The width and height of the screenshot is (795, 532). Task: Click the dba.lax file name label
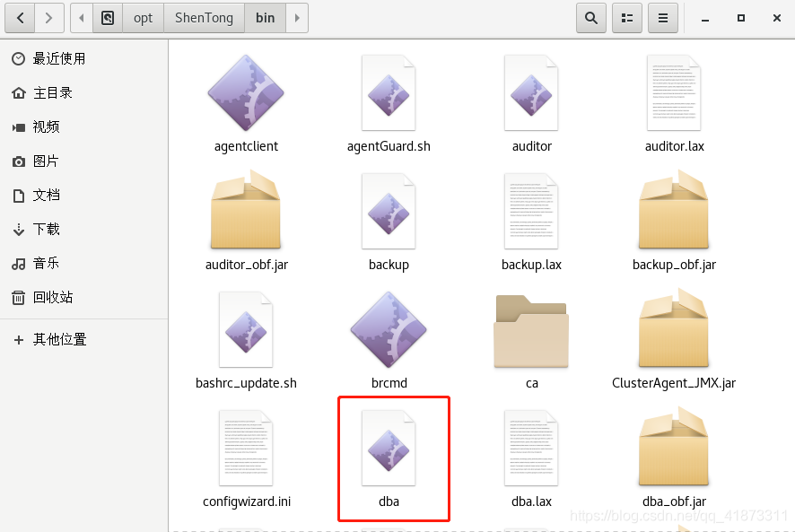531,501
